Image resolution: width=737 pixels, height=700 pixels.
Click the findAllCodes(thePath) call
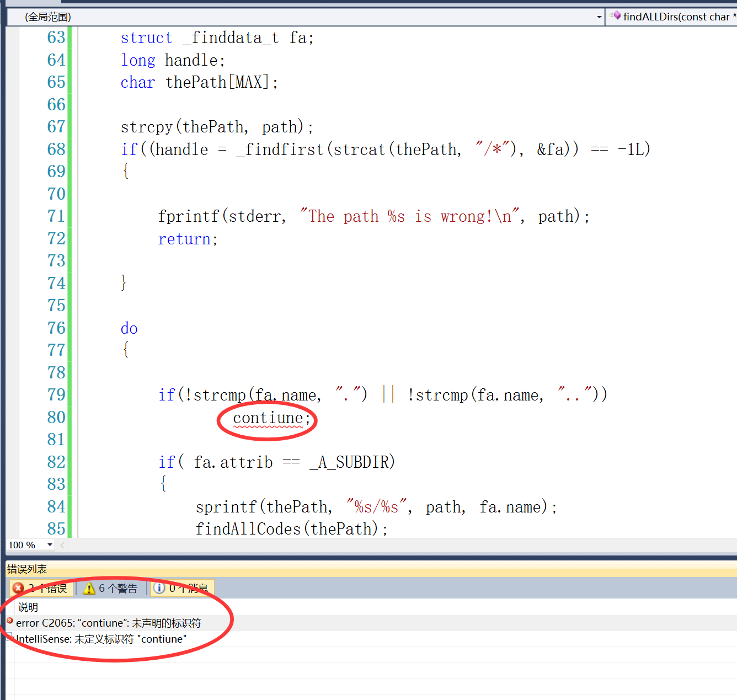(x=292, y=529)
